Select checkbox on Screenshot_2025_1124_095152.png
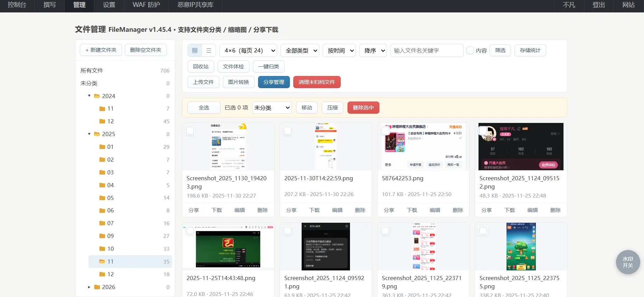644x297 pixels. pos(483,131)
